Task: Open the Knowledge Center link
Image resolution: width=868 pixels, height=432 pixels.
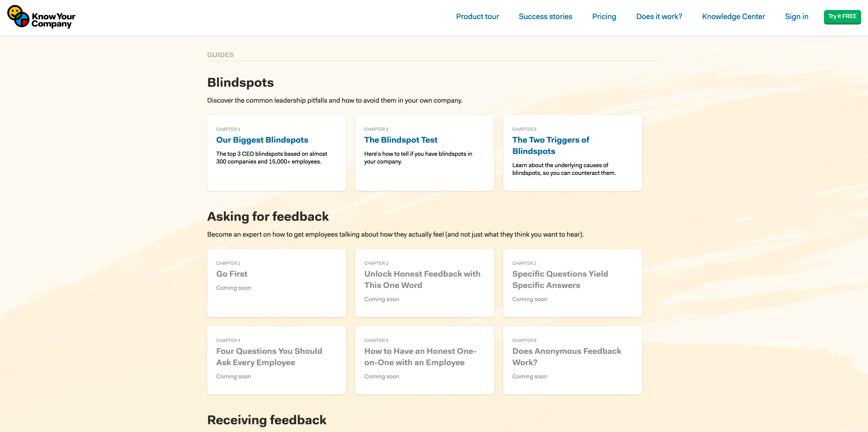Action: pos(733,17)
